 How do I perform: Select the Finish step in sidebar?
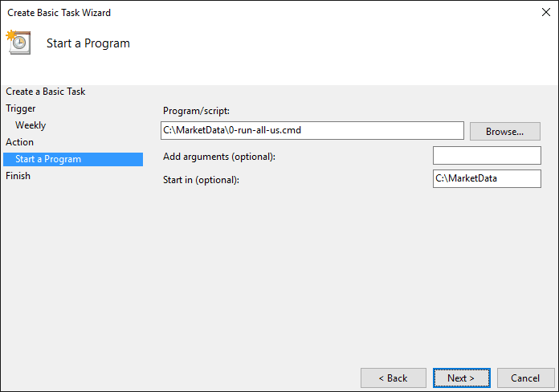(x=18, y=176)
